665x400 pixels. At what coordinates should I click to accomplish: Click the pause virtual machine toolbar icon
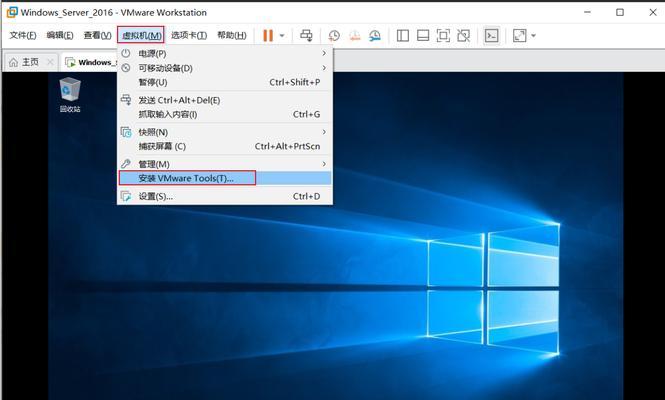coord(268,35)
